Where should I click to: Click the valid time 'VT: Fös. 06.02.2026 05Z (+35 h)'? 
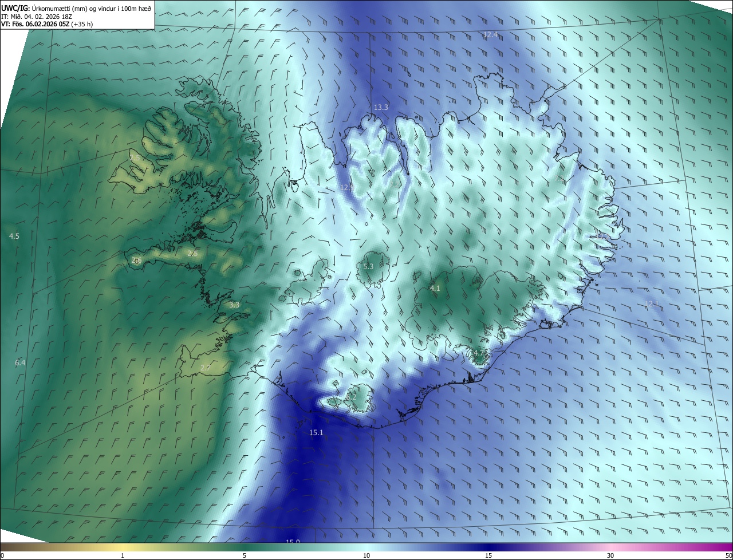47,24
